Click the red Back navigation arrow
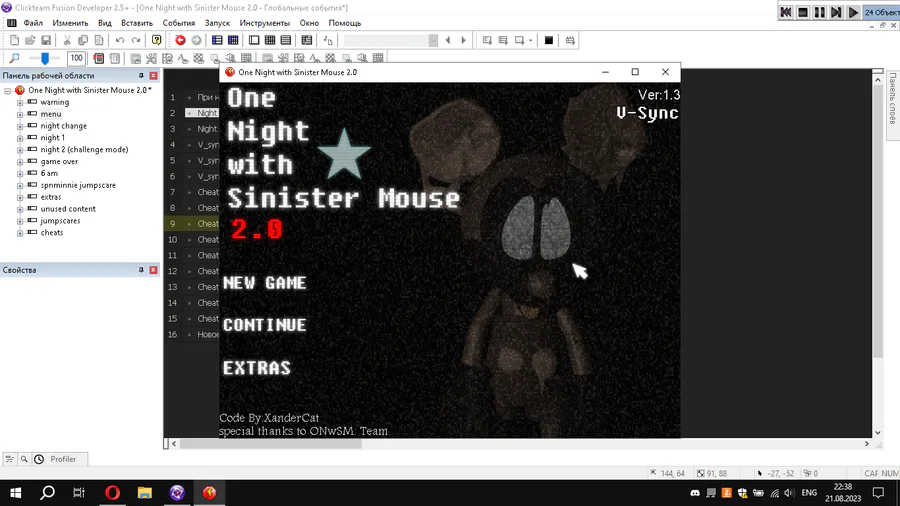 [x=180, y=40]
